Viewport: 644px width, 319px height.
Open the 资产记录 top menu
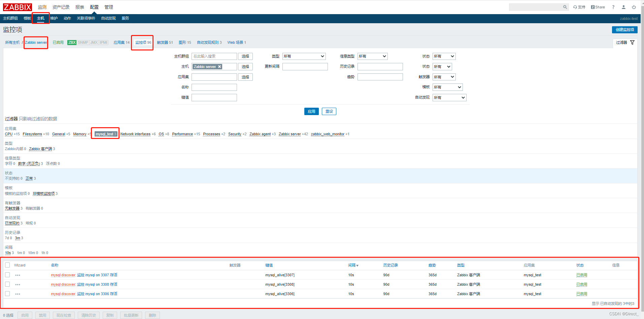(x=61, y=7)
